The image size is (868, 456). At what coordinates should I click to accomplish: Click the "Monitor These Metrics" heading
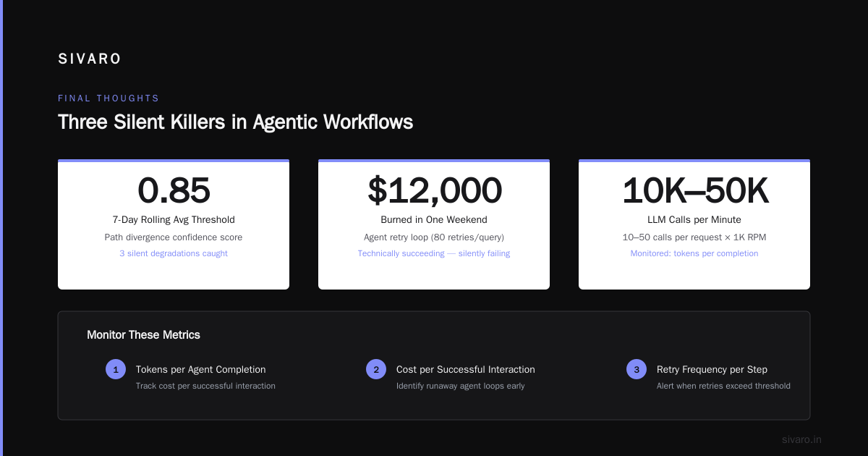pyautogui.click(x=143, y=335)
